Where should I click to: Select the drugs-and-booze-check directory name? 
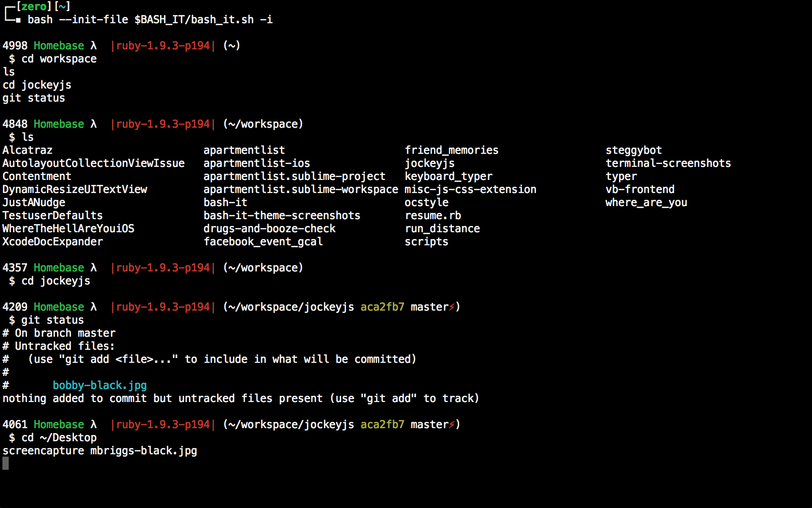tap(269, 228)
